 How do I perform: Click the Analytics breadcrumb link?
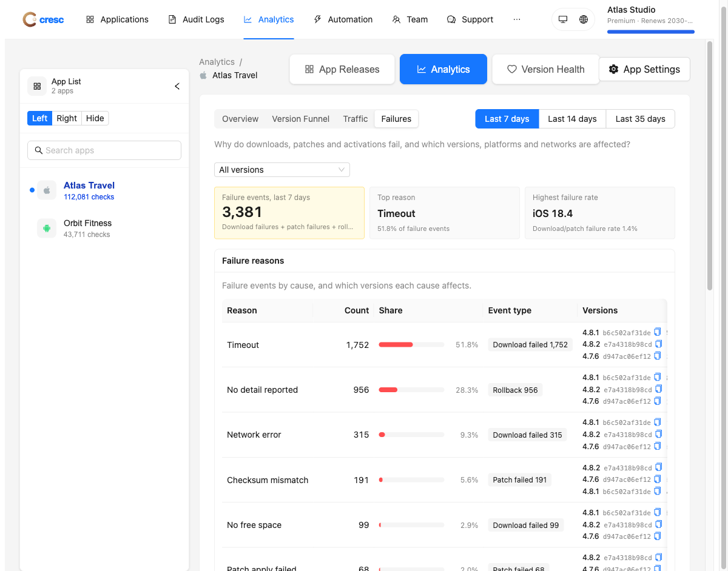(x=217, y=62)
